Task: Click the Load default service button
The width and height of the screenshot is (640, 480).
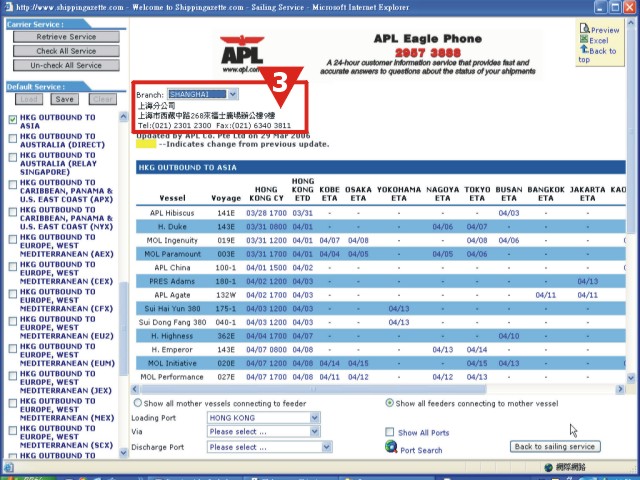Action: pyautogui.click(x=29, y=99)
